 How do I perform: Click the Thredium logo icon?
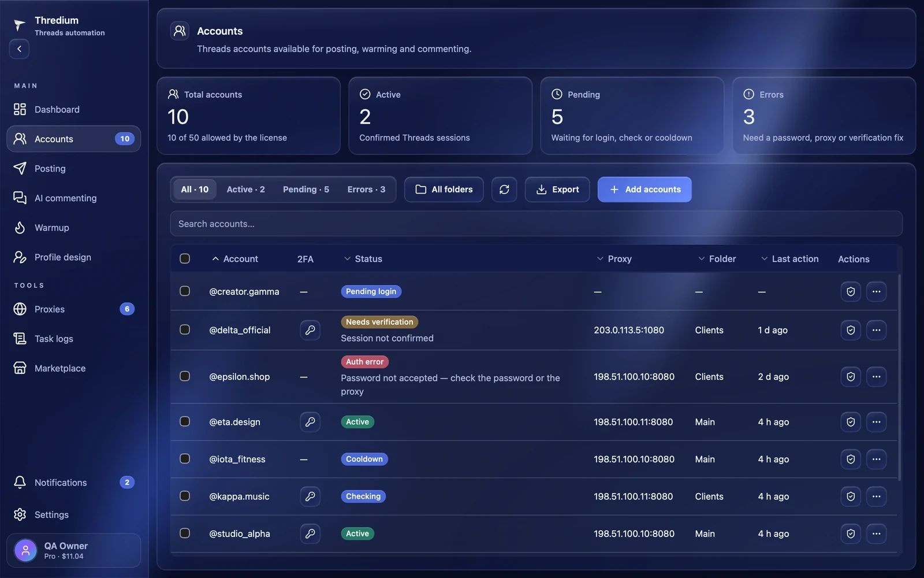20,25
